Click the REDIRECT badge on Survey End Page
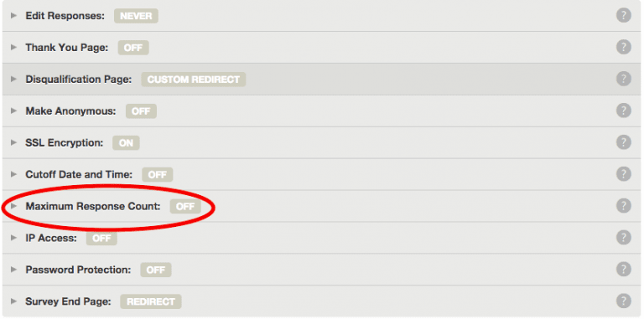Viewport: 644px width, 319px height. (151, 301)
